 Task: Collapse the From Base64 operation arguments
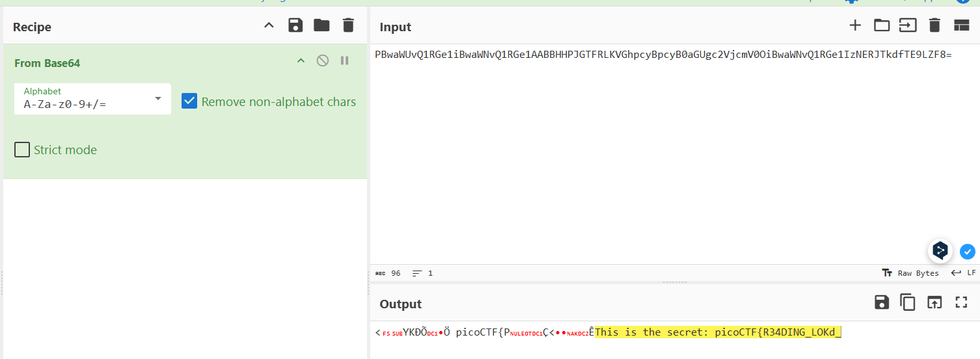click(301, 60)
